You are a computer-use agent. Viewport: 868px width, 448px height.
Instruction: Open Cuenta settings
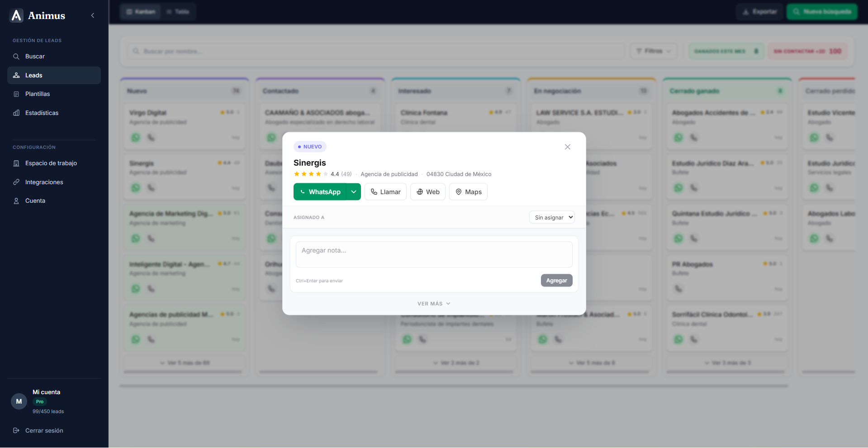[54, 201]
